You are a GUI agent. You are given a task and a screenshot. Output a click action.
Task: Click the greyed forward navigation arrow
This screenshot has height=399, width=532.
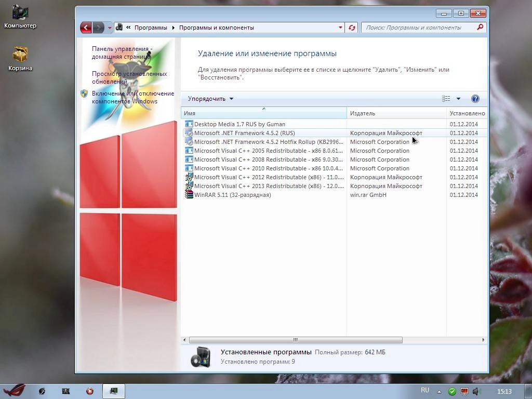pyautogui.click(x=98, y=28)
